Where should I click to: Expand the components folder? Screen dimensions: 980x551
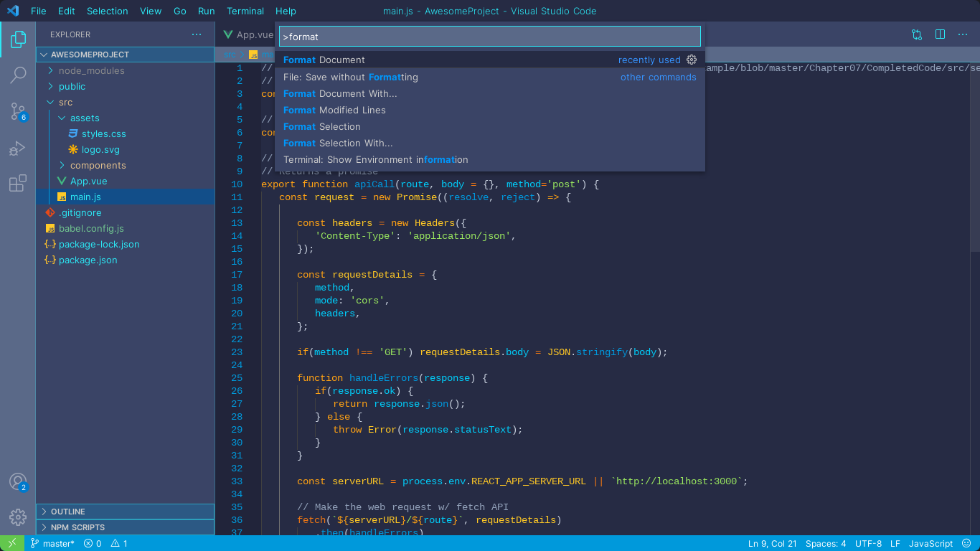pos(126,165)
